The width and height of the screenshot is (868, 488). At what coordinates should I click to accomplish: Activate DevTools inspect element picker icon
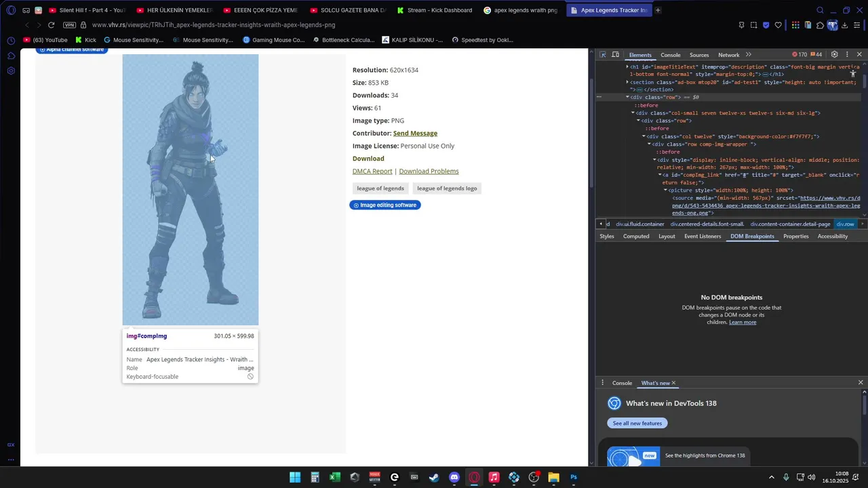(x=603, y=54)
